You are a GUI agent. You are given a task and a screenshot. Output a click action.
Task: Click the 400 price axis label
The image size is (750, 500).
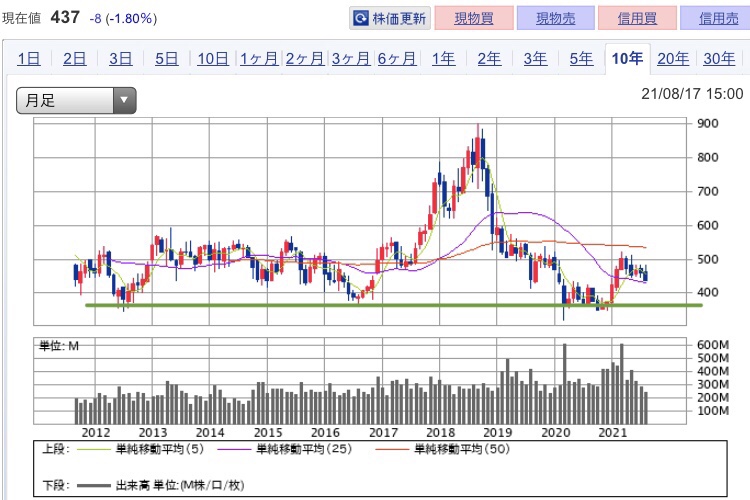pyautogui.click(x=708, y=292)
